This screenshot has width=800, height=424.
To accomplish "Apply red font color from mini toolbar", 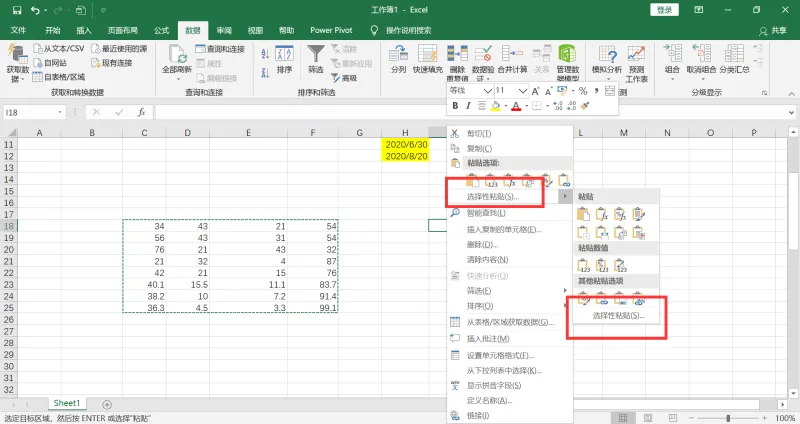I will [516, 106].
